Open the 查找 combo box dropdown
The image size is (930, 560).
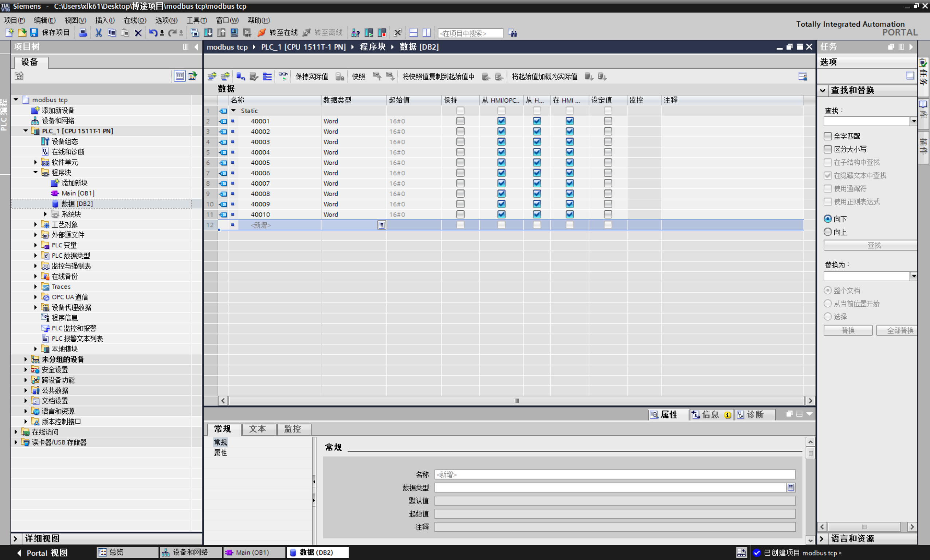[913, 121]
